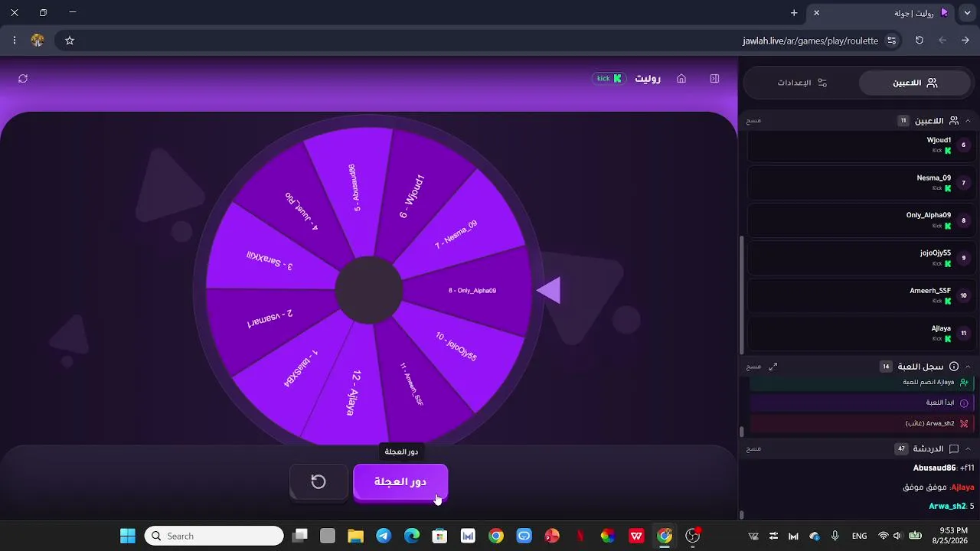
Task: Click the Ajlaya انضم للعبة log entry
Action: point(861,382)
